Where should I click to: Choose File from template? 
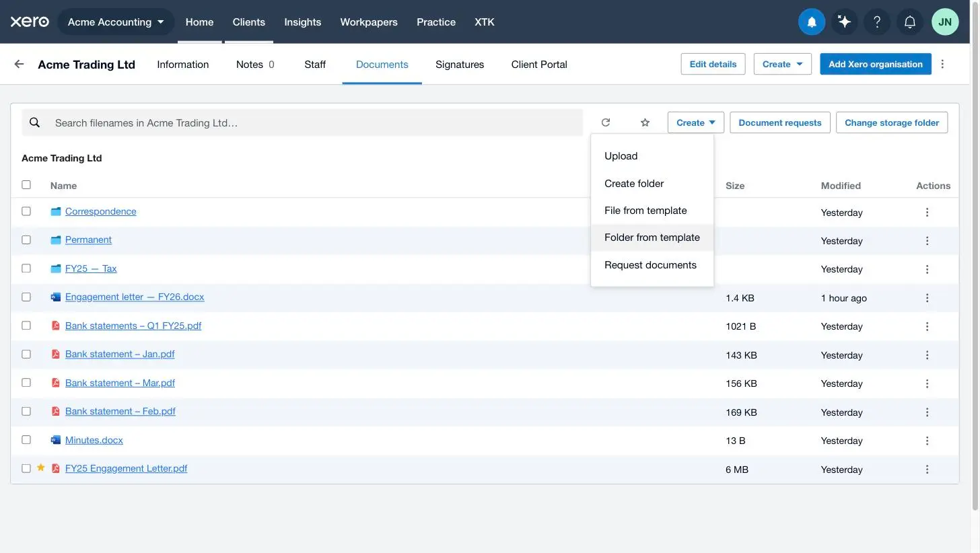coord(652,211)
